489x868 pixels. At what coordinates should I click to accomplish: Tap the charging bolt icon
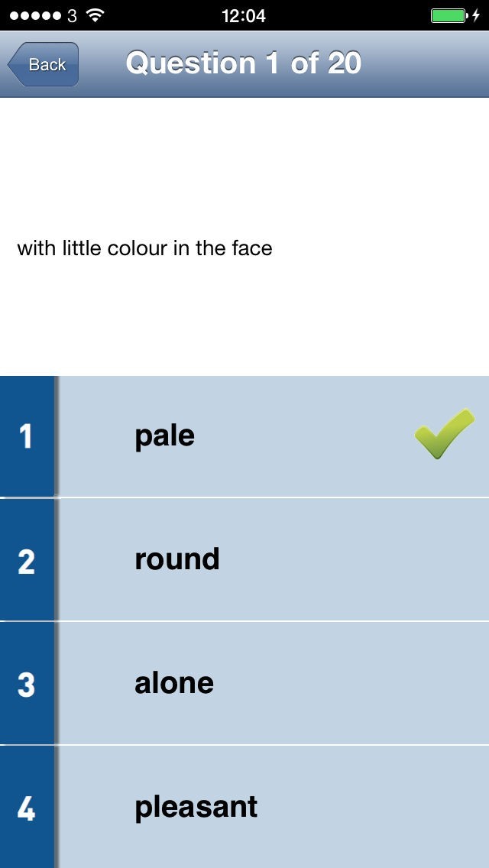point(476,15)
